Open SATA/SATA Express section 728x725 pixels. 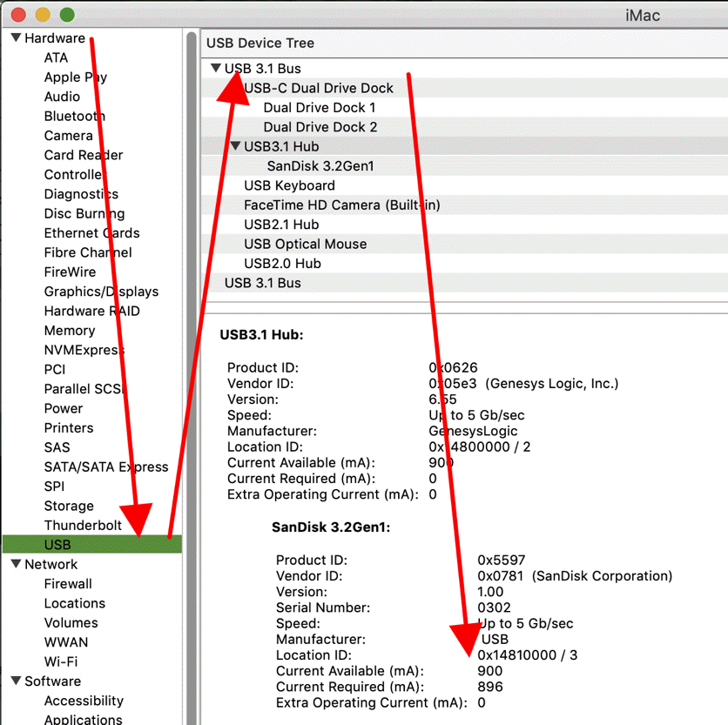point(106,467)
